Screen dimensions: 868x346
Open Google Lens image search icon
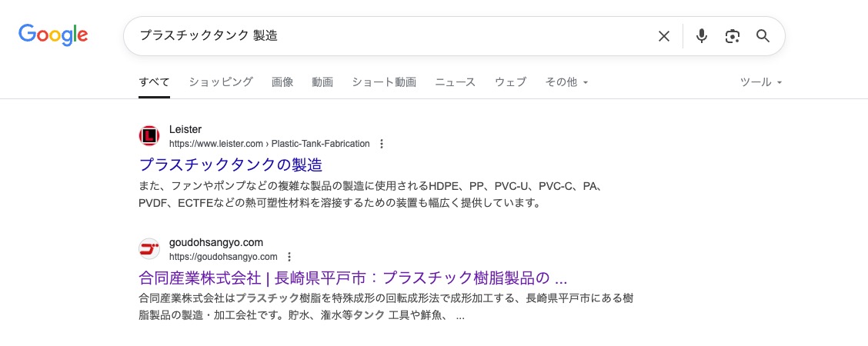pyautogui.click(x=733, y=36)
